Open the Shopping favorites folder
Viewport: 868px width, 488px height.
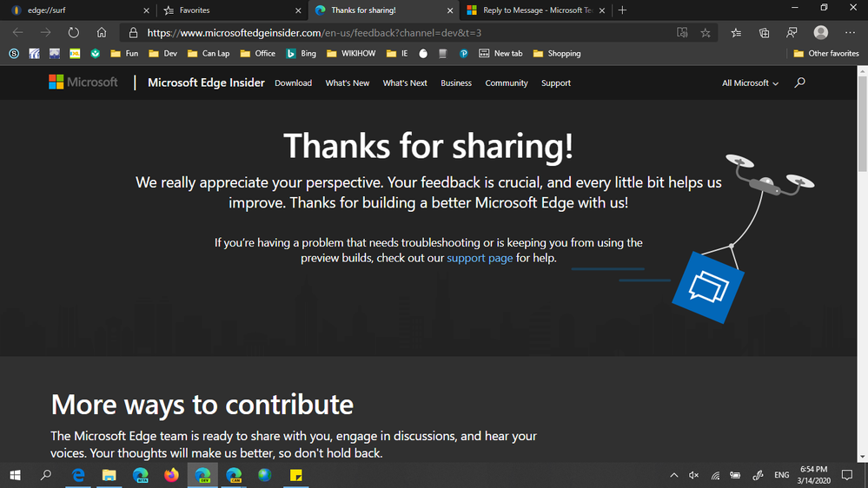[557, 54]
